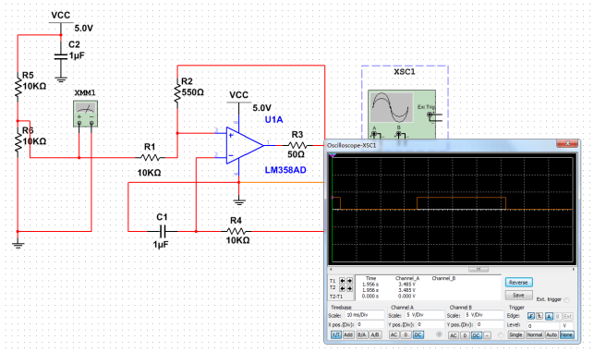Screen dimensions: 606x364
Task: Select the XMM1 multimeter instrument icon
Action: pos(85,114)
